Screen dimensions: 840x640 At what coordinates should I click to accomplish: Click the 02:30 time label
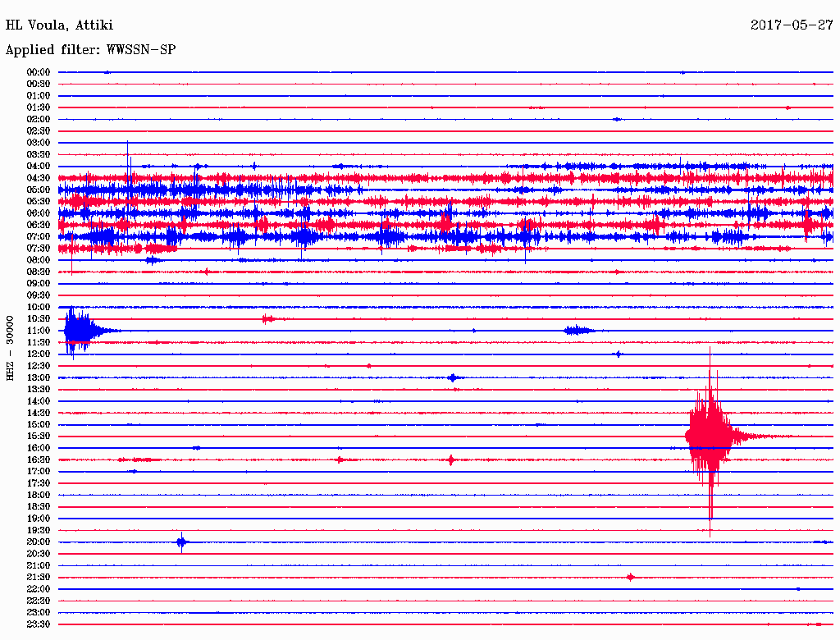pos(39,130)
